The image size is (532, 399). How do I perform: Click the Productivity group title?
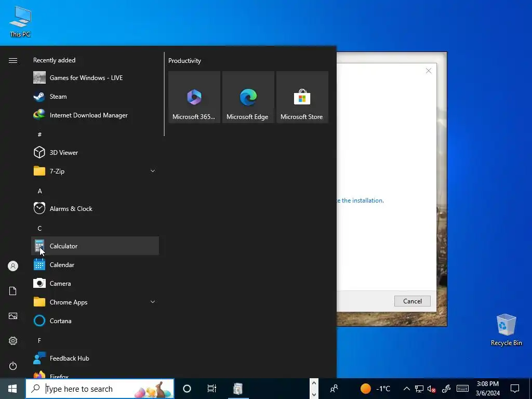[184, 61]
